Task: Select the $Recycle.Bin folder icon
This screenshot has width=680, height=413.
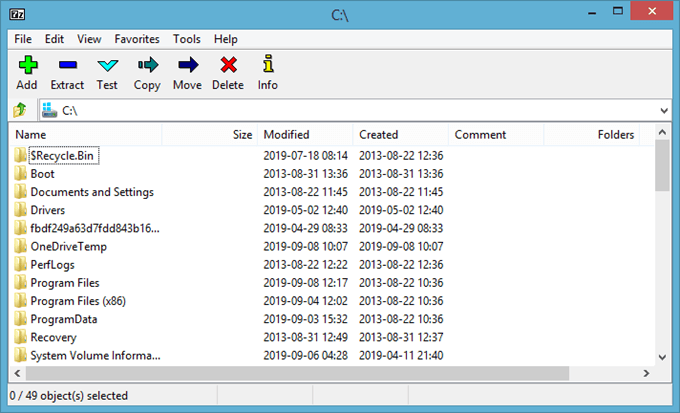Action: click(20, 155)
